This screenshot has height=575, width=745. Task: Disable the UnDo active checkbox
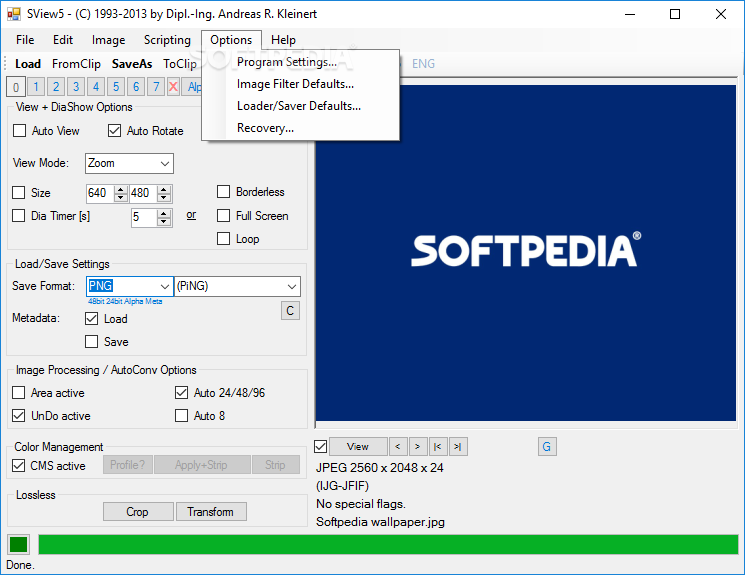(19, 416)
